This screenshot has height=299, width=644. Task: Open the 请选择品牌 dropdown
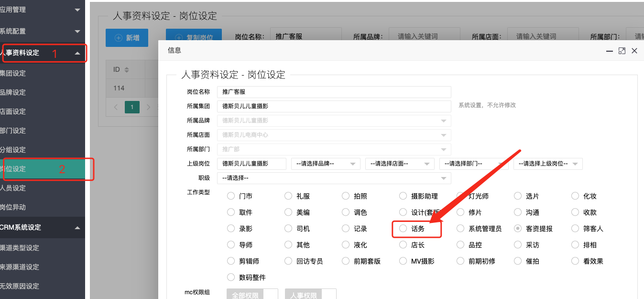point(325,164)
